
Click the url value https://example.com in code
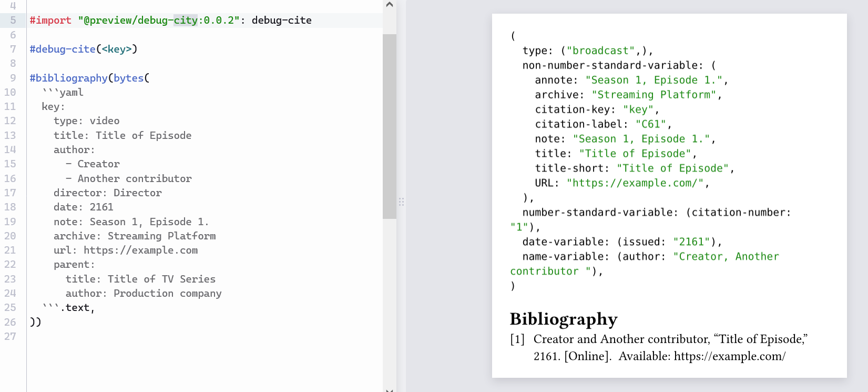click(140, 250)
